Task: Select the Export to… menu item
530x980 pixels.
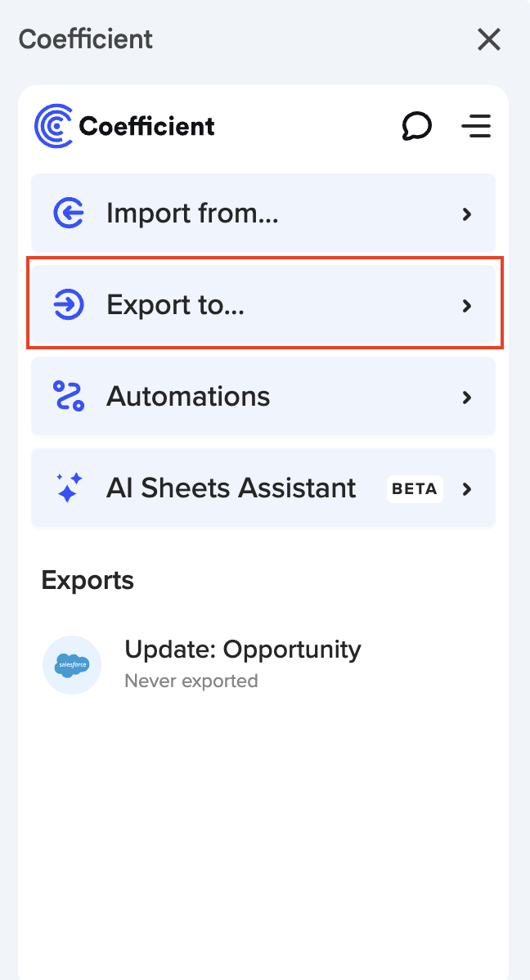Action: tap(176, 306)
